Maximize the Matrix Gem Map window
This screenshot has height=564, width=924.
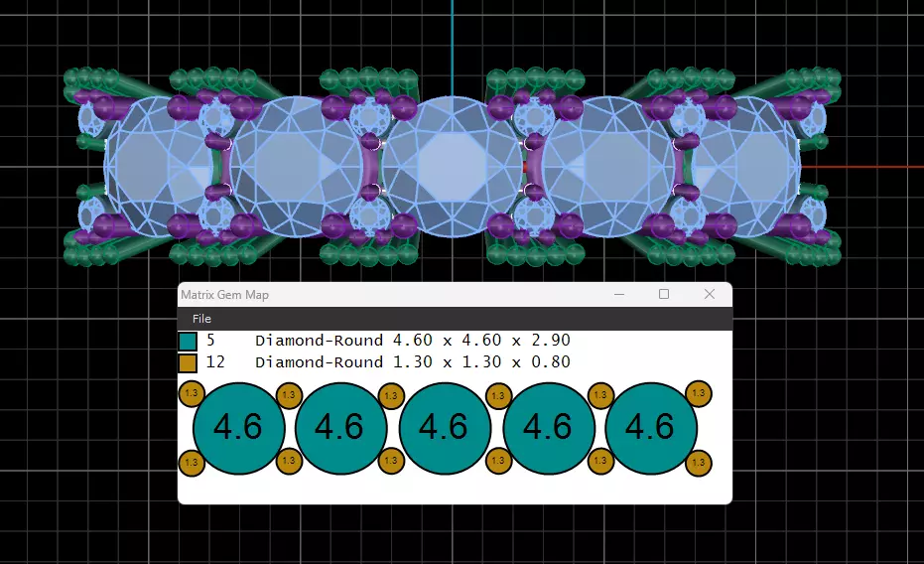click(664, 294)
